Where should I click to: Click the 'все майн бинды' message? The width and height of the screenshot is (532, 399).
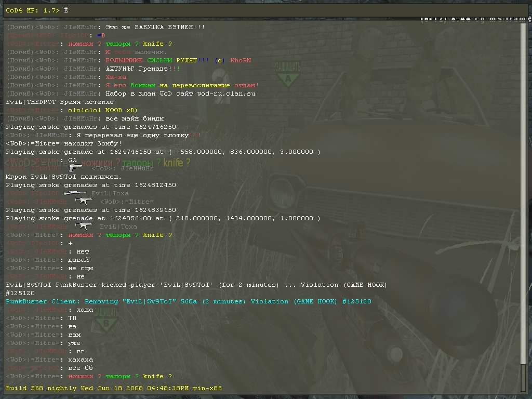pos(135,118)
